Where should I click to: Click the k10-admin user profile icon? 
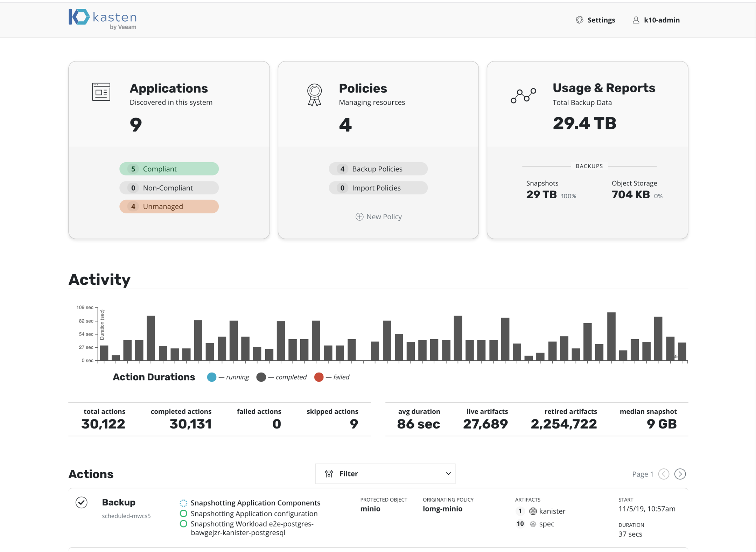click(636, 20)
